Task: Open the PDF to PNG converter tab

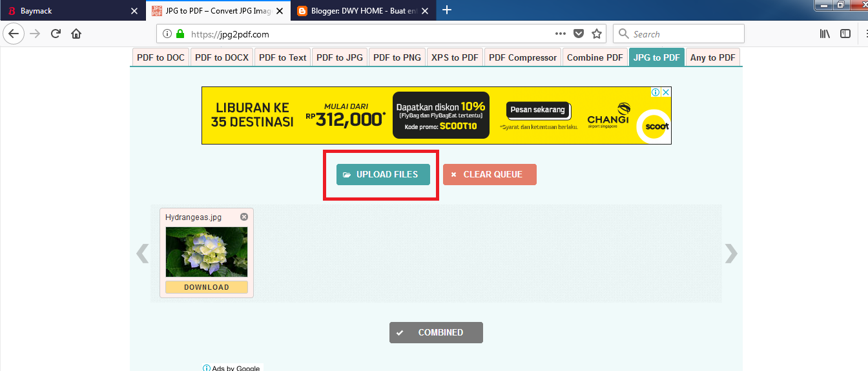Action: coord(397,57)
